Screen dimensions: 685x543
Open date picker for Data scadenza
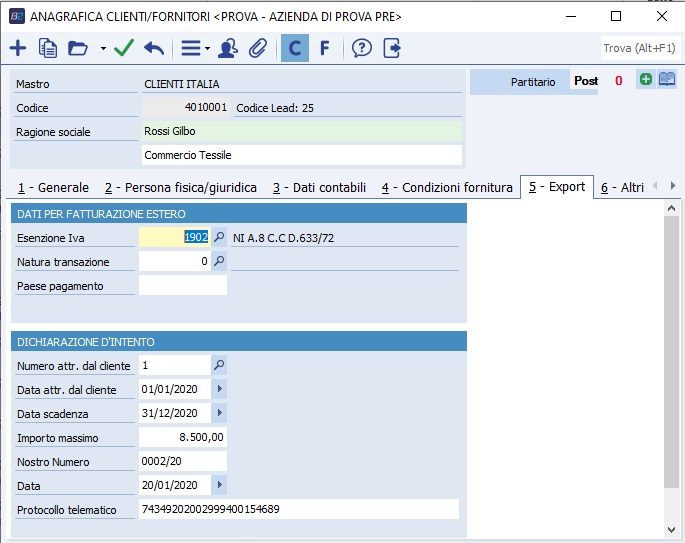pos(220,413)
